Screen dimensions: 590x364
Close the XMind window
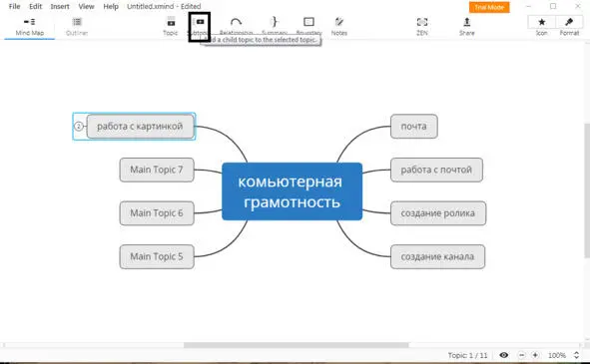(x=578, y=6)
